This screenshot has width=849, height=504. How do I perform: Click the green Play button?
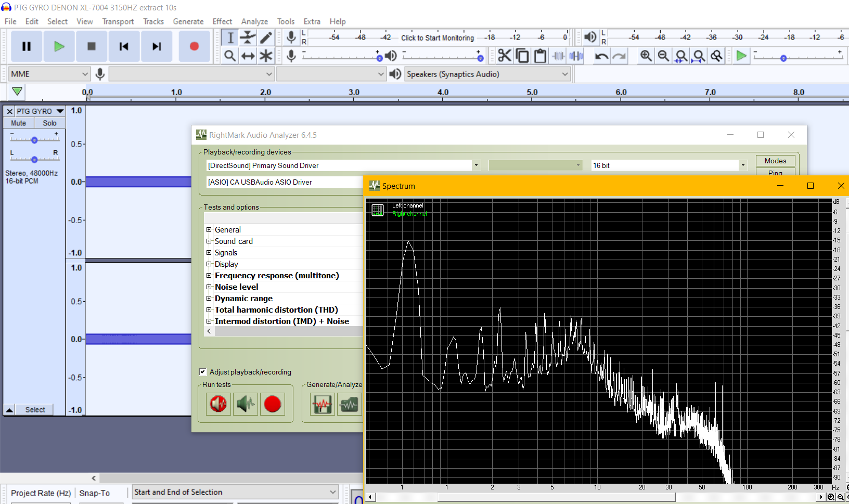click(x=59, y=46)
